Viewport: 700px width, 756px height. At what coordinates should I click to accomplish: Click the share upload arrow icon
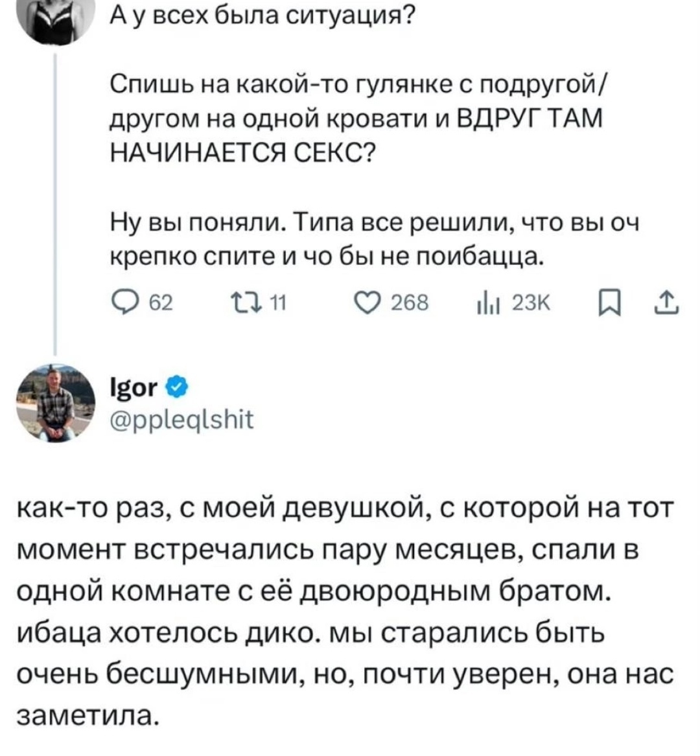tap(668, 303)
